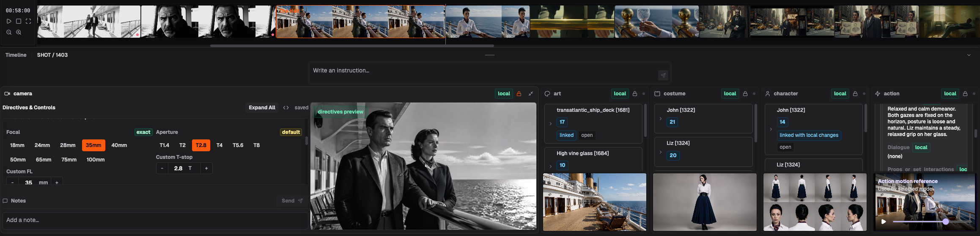Click the linked tag on transatlantic_ship_deck

tap(566, 135)
